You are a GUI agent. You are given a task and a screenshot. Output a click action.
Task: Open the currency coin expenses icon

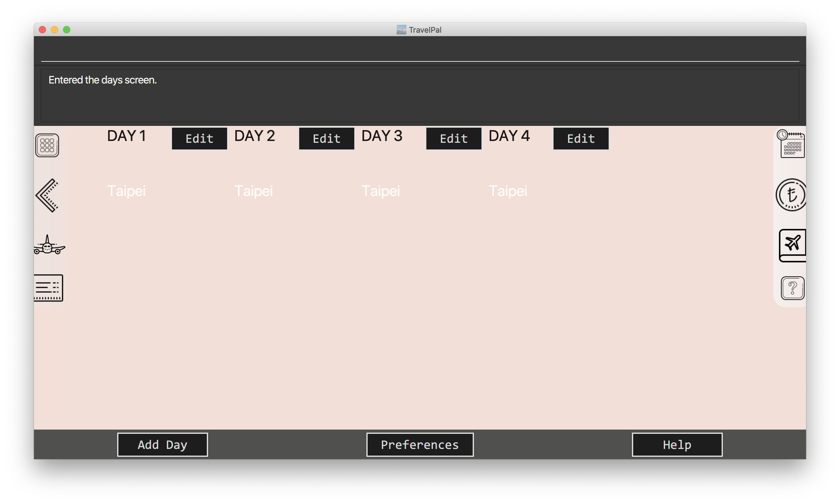pos(791,195)
